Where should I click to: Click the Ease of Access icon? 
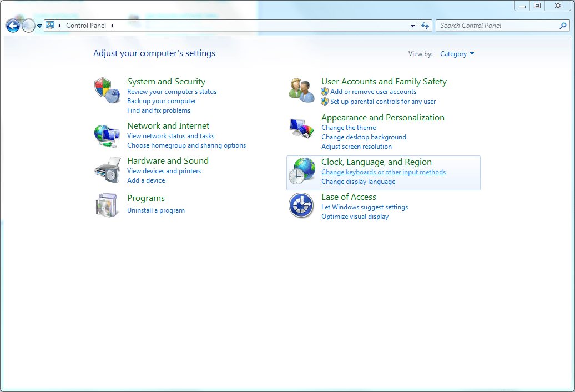[301, 205]
